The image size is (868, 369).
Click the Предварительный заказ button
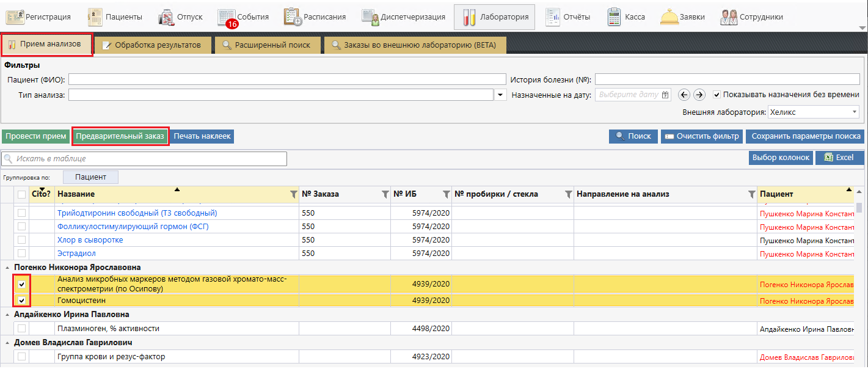click(x=120, y=136)
